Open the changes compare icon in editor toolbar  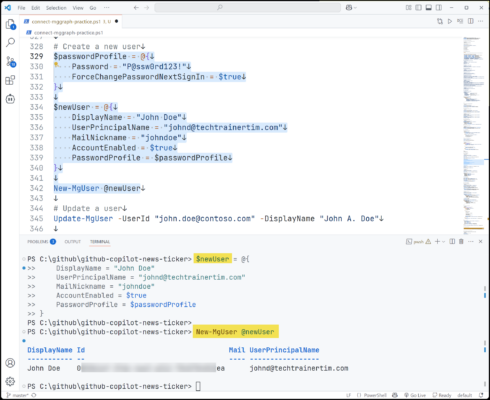(x=440, y=21)
